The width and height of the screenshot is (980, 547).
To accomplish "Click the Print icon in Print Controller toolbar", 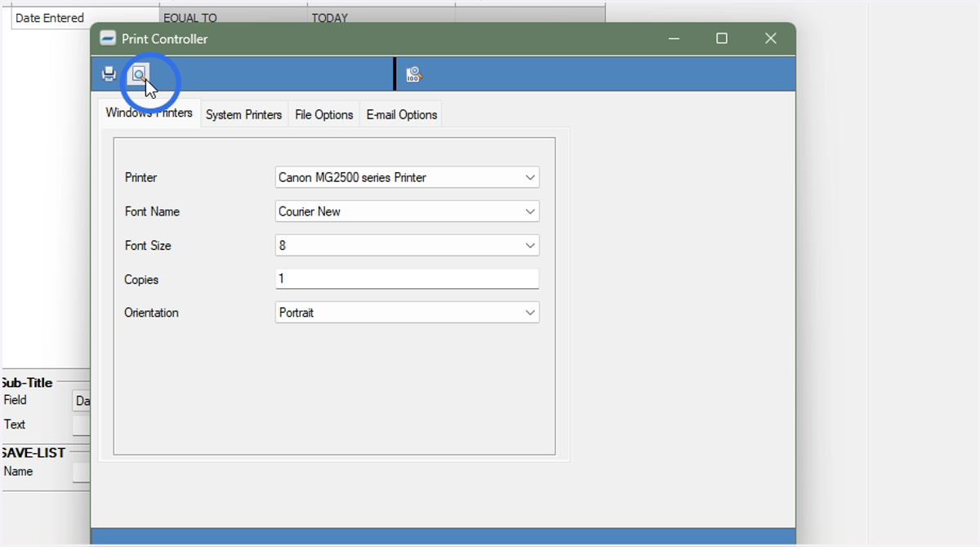I will point(109,74).
